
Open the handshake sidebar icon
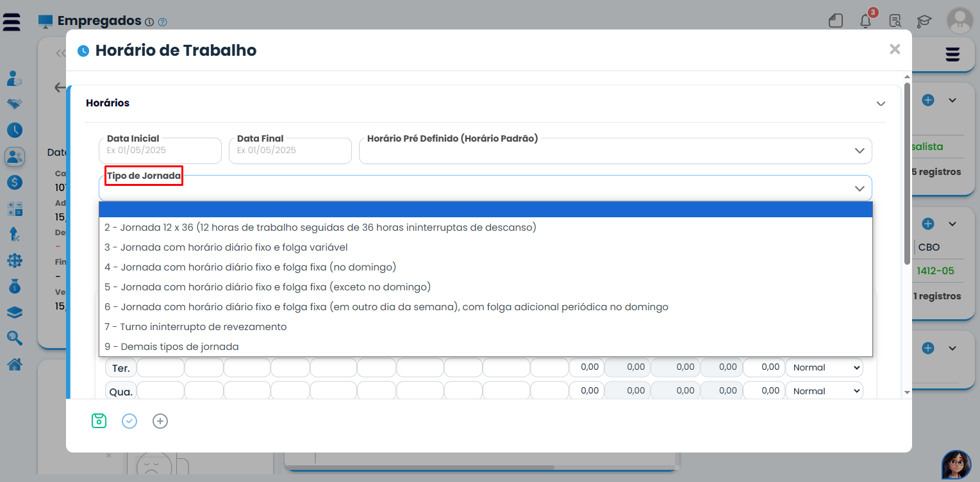coord(15,104)
